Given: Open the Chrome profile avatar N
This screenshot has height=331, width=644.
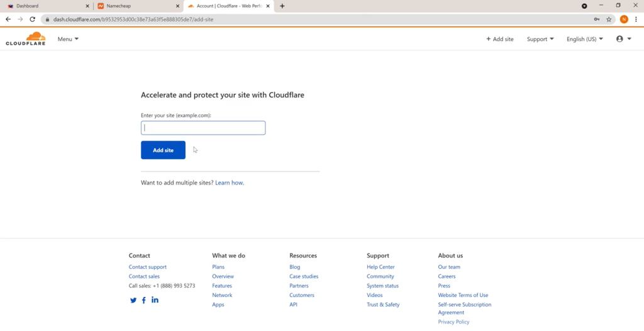Looking at the screenshot, I should coord(624,20).
